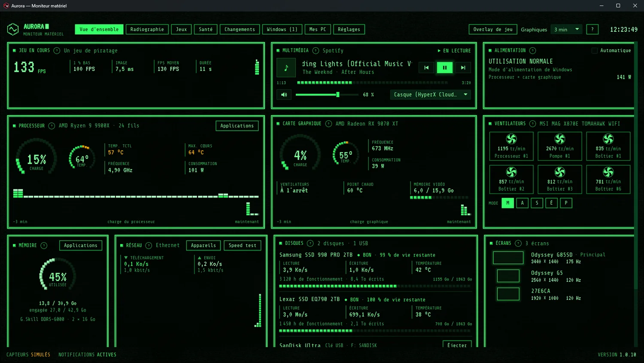Set fan mode to É
Image resolution: width=644 pixels, height=363 pixels.
pos(552,203)
